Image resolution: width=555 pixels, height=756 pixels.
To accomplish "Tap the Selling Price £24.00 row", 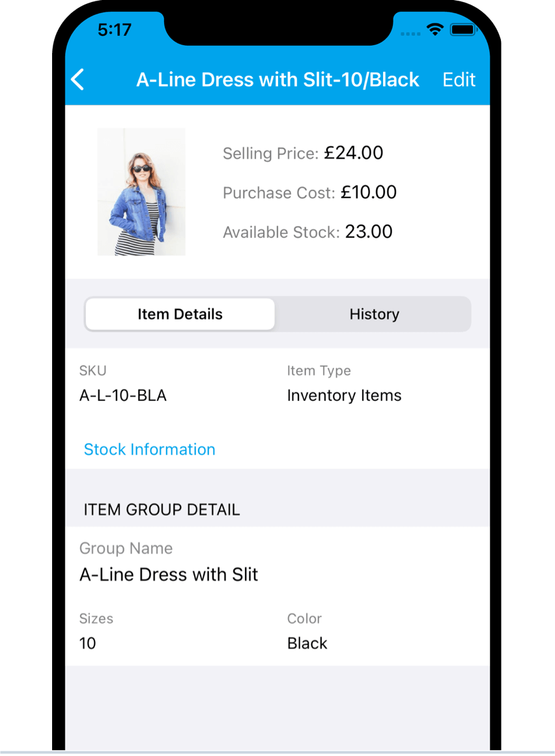I will 303,153.
